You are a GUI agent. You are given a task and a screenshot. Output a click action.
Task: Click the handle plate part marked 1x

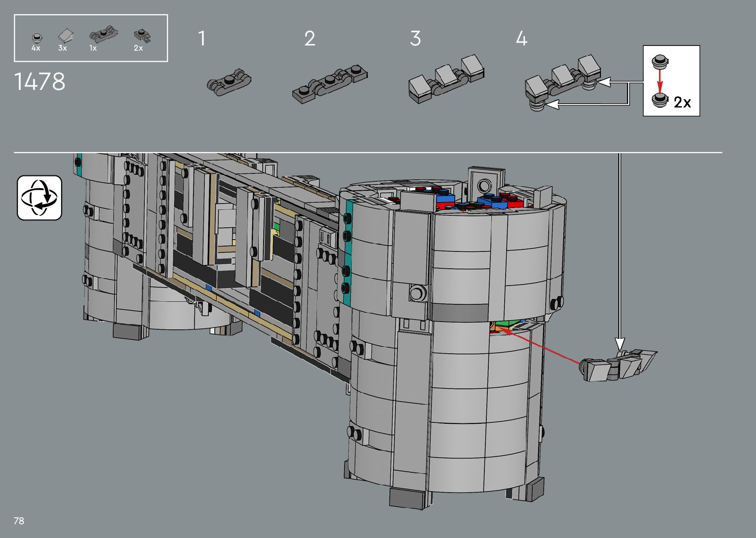[103, 34]
